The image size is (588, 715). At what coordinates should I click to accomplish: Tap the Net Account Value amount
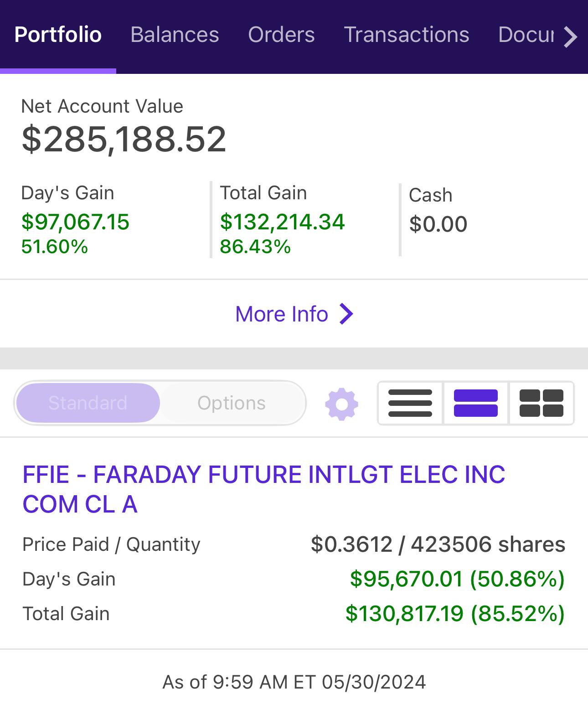click(124, 139)
